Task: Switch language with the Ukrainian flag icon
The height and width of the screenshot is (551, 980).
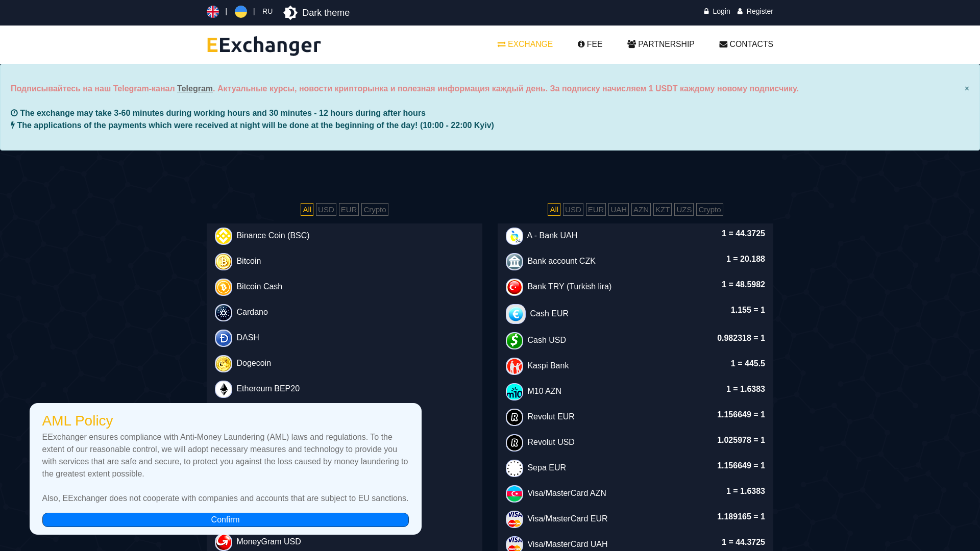Action: [x=241, y=12]
